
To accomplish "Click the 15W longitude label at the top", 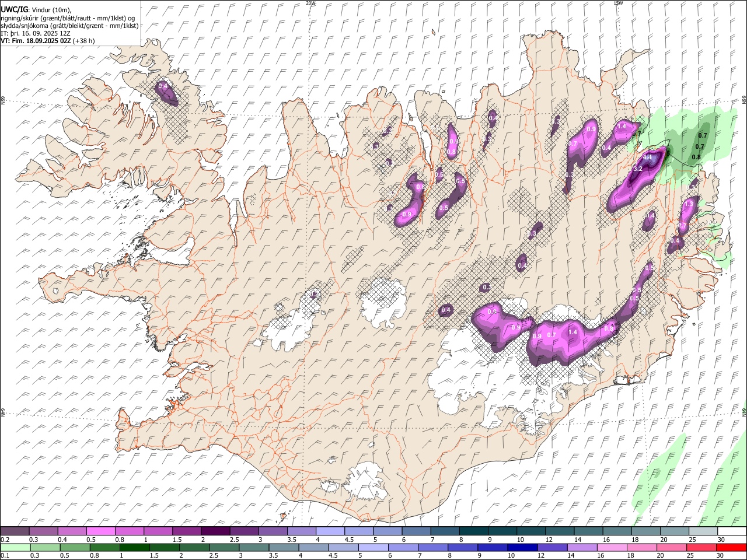I will point(618,3).
